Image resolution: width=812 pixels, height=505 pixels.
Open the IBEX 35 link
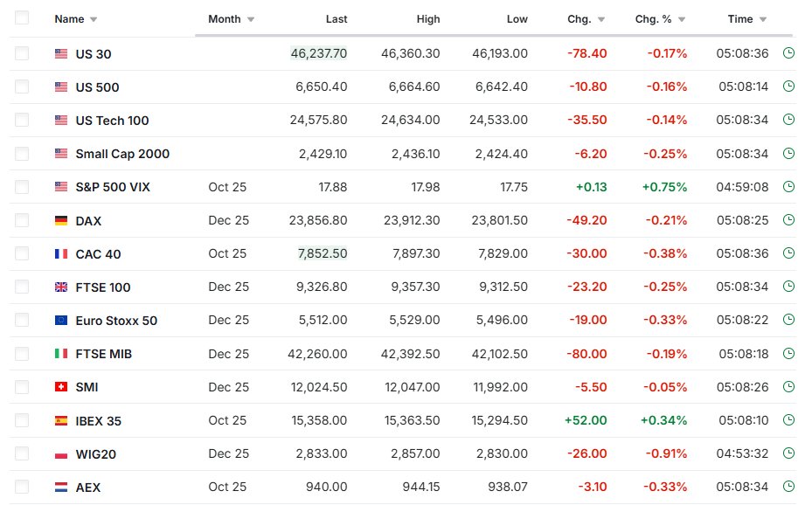point(99,421)
